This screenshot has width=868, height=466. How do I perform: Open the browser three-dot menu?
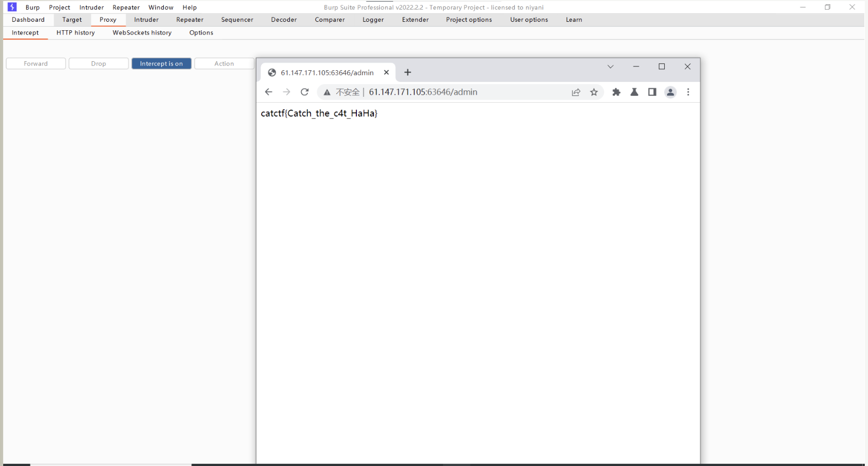688,92
